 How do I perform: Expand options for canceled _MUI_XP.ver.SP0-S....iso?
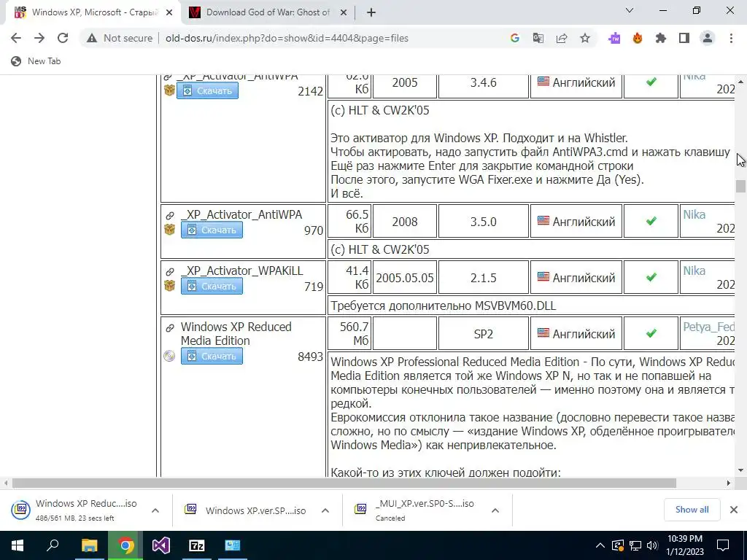point(495,510)
